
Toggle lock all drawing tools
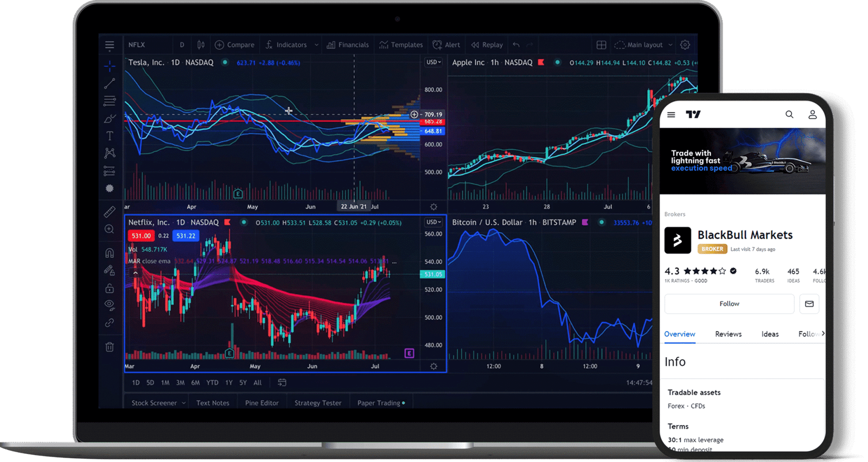click(x=110, y=288)
